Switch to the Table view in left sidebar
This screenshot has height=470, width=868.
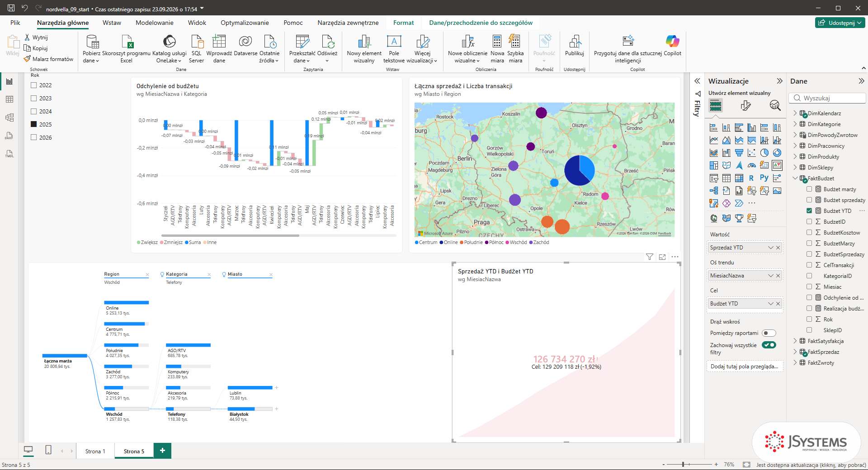9,99
